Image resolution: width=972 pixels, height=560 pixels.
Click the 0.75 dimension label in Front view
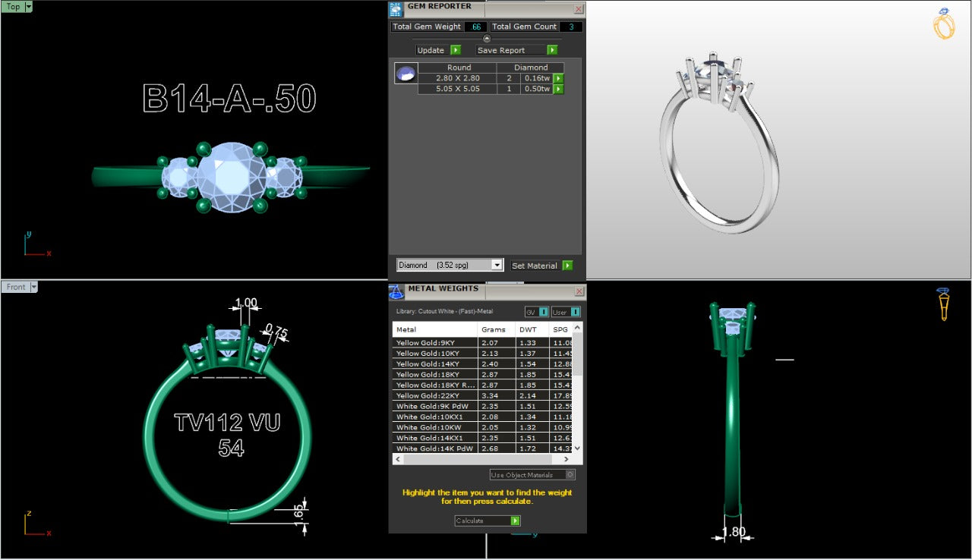pos(276,332)
